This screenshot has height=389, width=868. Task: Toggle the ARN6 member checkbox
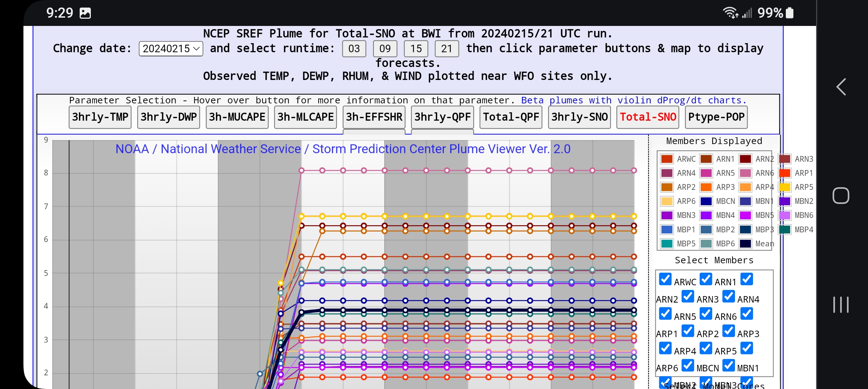click(x=706, y=314)
